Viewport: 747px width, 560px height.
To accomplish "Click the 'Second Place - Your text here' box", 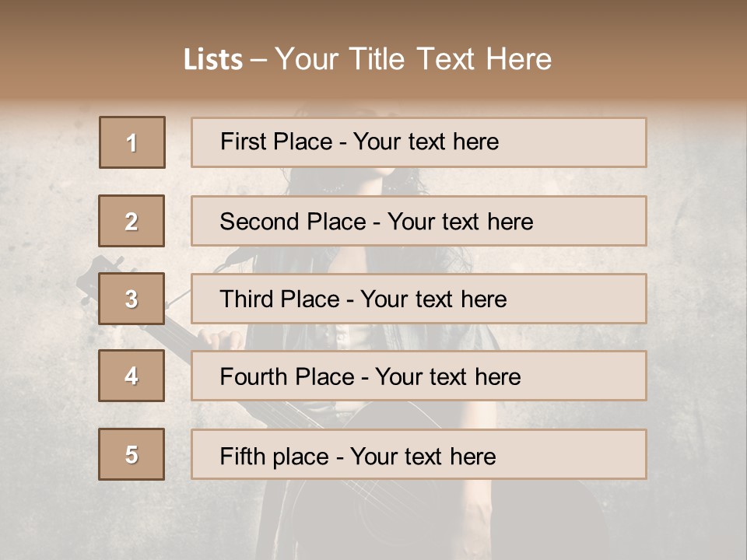I will (x=419, y=221).
